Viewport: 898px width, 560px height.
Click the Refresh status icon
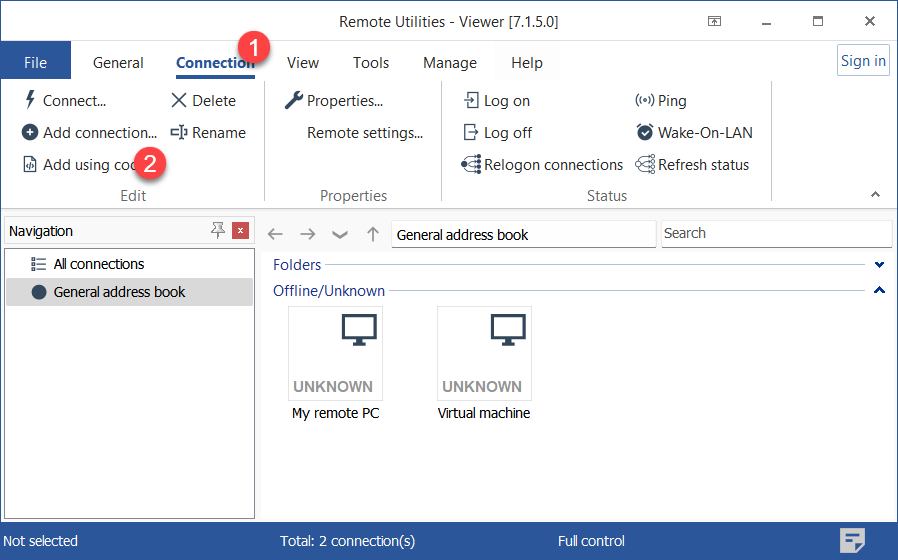tap(644, 164)
